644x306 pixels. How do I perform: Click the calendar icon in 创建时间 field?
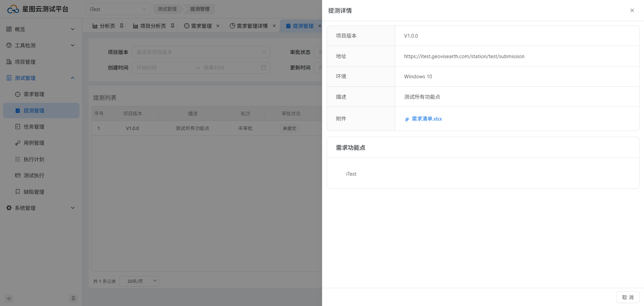pos(263,68)
